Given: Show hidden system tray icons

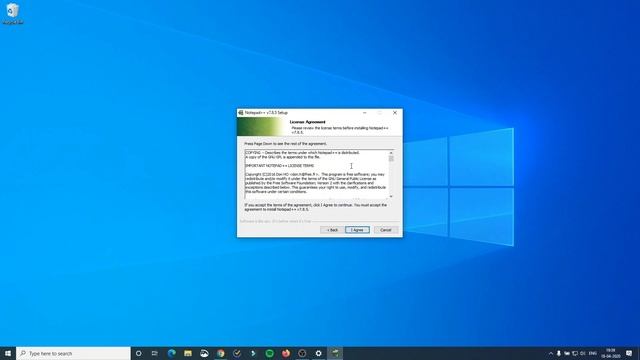Looking at the screenshot, I should pos(551,353).
